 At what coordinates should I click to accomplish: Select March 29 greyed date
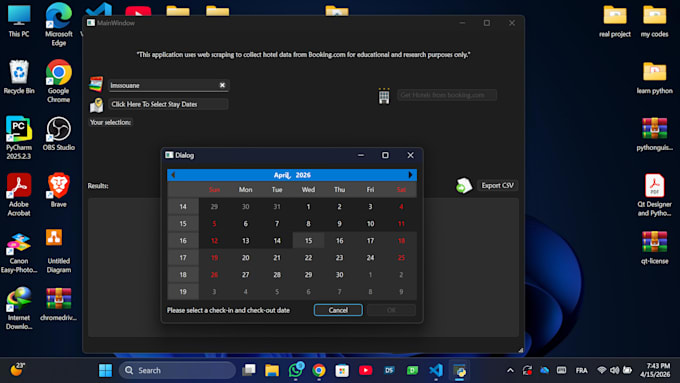(x=214, y=206)
